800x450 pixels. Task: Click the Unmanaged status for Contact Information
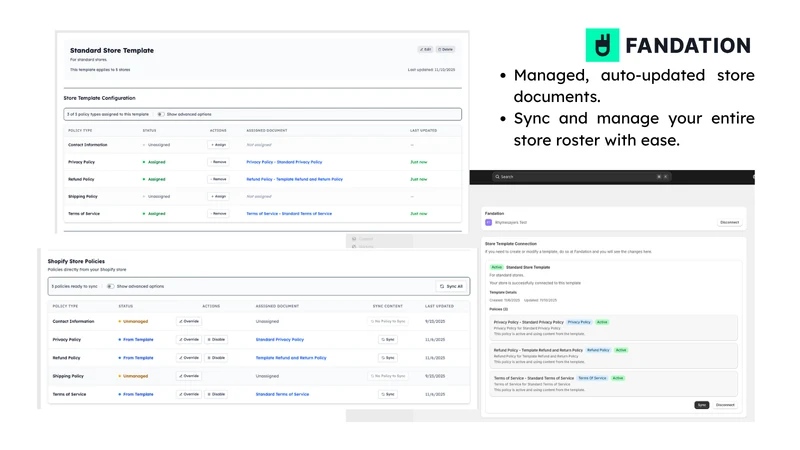tap(135, 321)
